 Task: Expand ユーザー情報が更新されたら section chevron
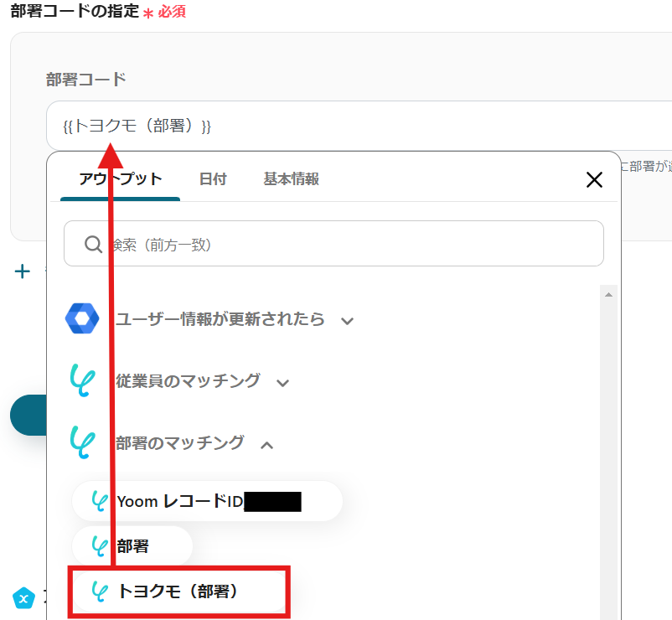point(347,321)
